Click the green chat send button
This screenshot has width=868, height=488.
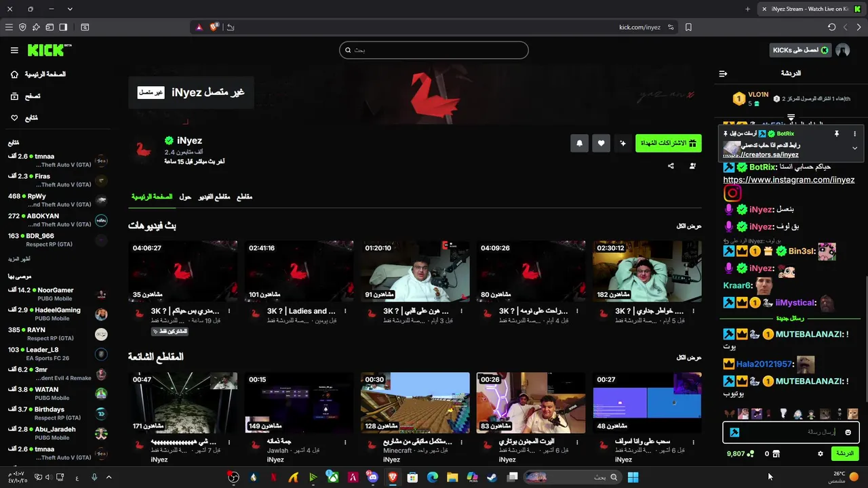(844, 453)
